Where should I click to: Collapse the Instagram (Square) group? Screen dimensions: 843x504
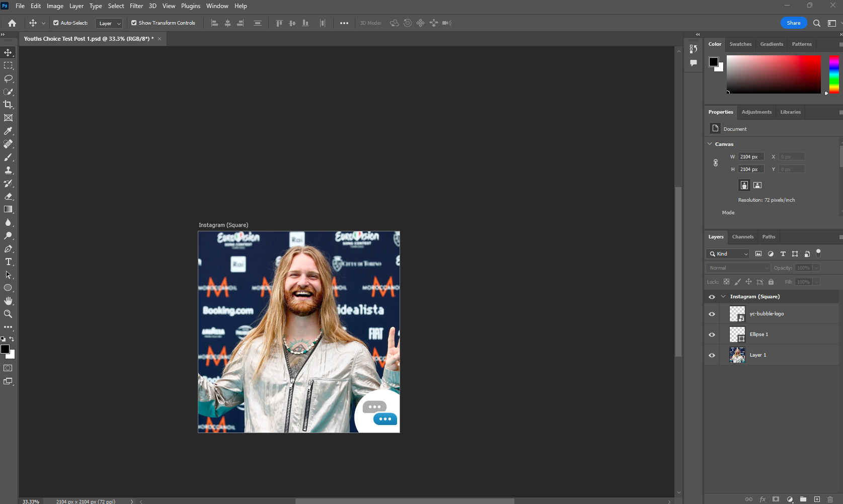click(723, 296)
